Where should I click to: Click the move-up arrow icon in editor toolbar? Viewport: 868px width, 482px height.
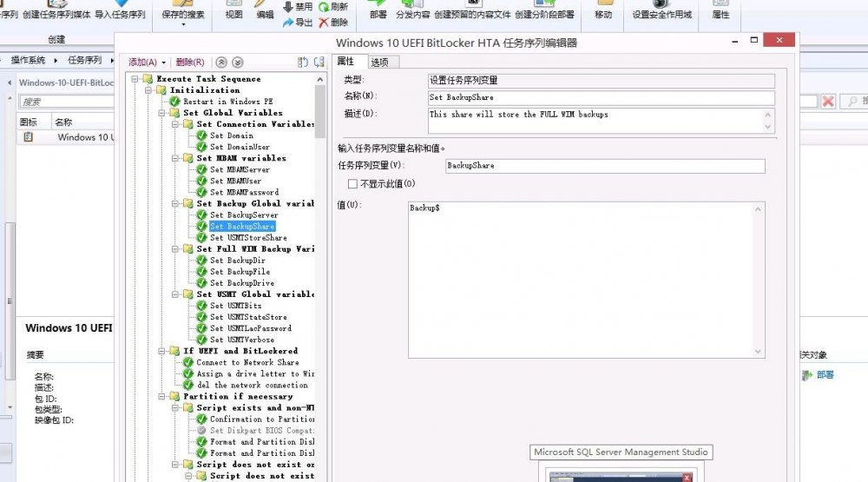tap(221, 62)
